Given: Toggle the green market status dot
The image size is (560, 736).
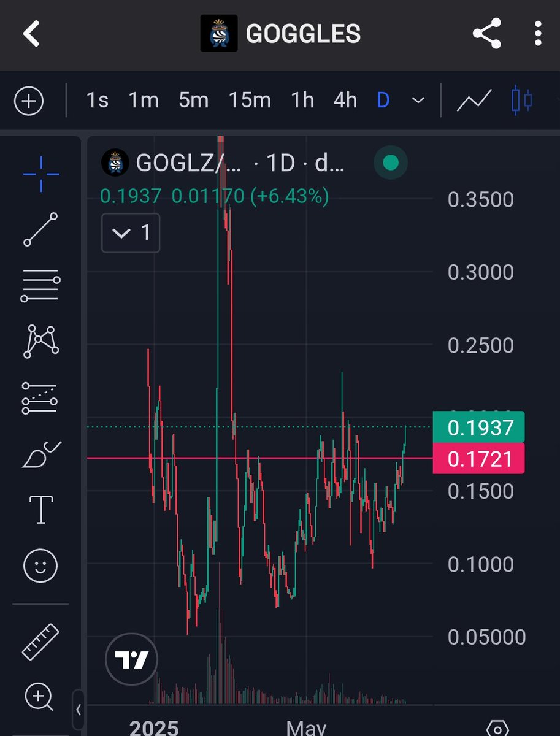Looking at the screenshot, I should point(391,163).
